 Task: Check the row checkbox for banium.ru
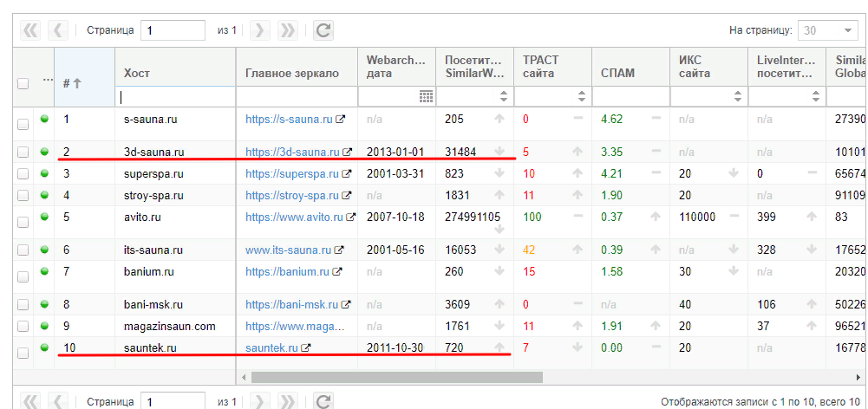coord(23,277)
